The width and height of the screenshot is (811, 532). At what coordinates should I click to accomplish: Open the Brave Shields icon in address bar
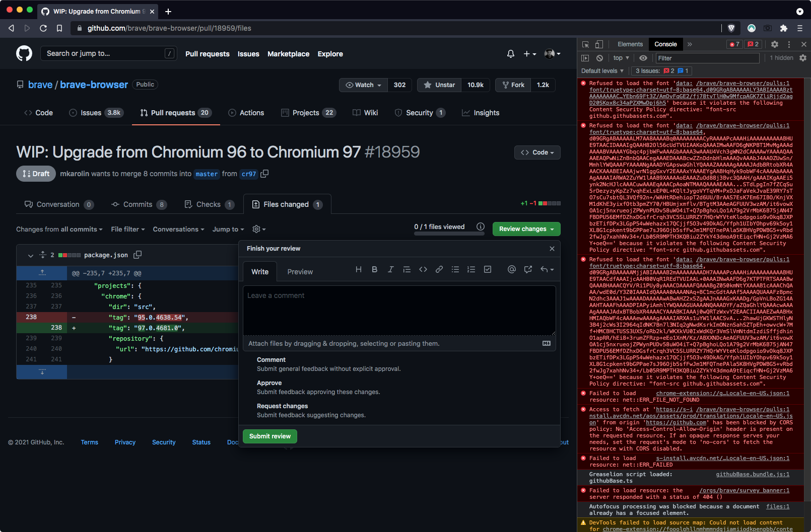tap(731, 28)
